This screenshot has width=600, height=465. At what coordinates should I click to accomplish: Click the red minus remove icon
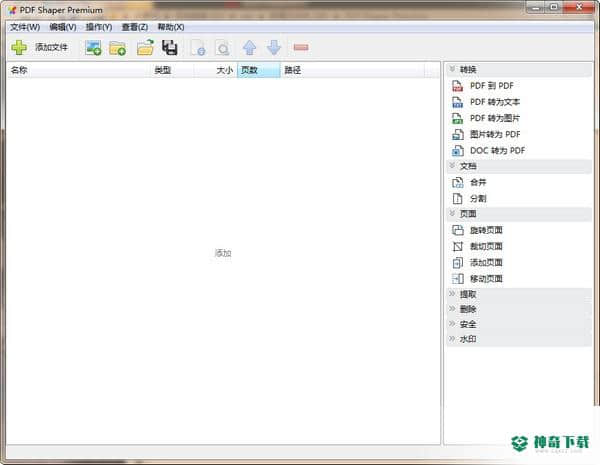coord(301,47)
